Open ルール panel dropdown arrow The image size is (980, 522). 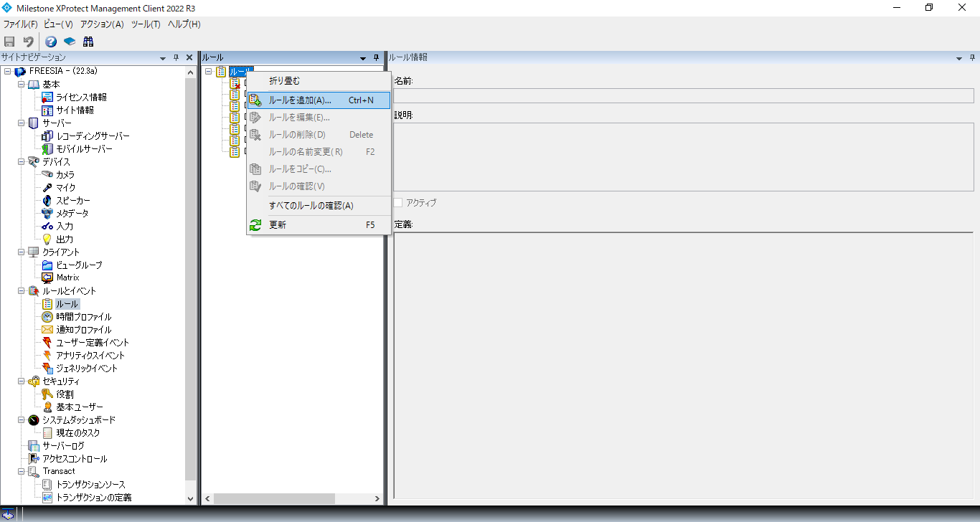pyautogui.click(x=363, y=57)
